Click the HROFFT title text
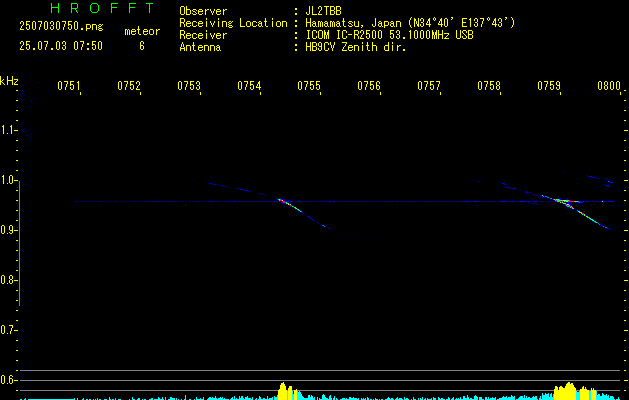The width and height of the screenshot is (629, 400). coord(102,8)
